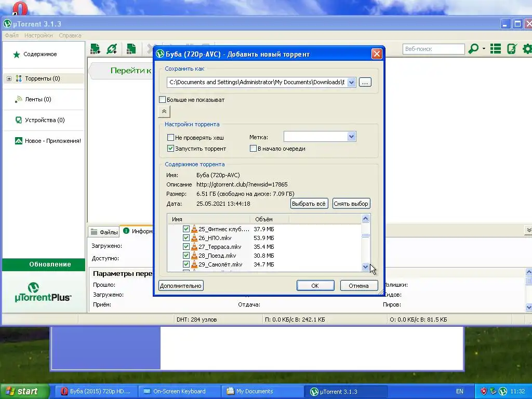The image size is (532, 399).
Task: Check the Больше не показыват checkbox
Action: click(163, 100)
